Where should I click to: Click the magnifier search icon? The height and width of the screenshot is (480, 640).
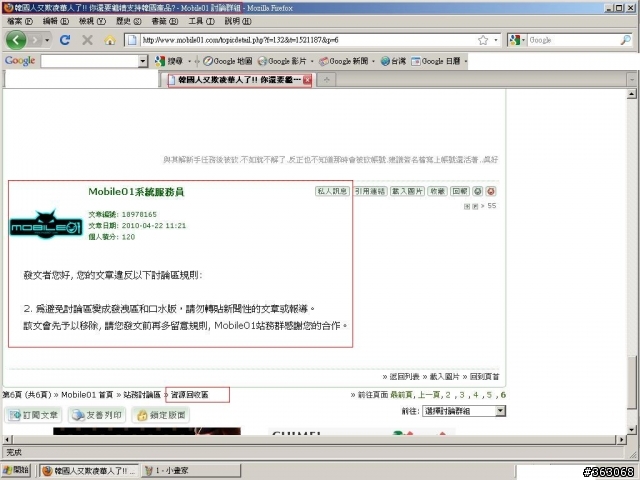click(626, 40)
